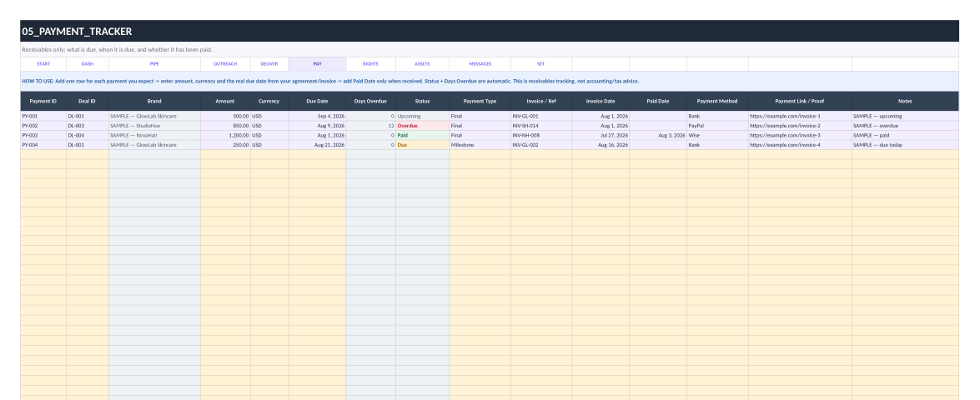Image resolution: width=980 pixels, height=400 pixels.
Task: Click the Status column header
Action: [x=423, y=101]
